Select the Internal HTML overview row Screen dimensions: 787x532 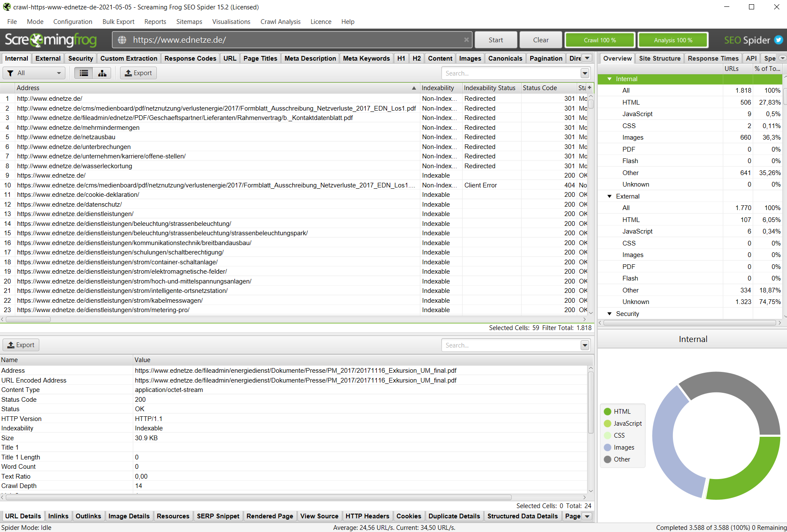(x=690, y=102)
